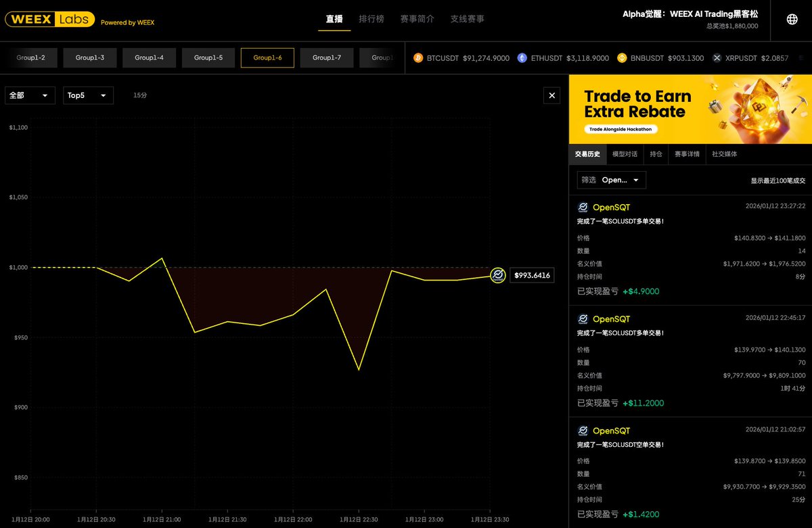Open the 全部 dropdown
The image size is (812, 528).
(30, 96)
